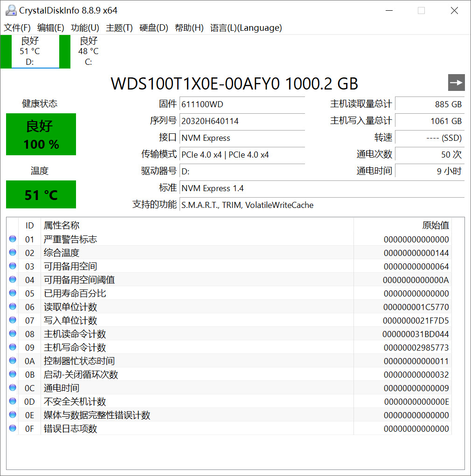Click status dot for attribute 03 可用备用空间
Viewport: 471px width, 476px height.
coord(13,266)
